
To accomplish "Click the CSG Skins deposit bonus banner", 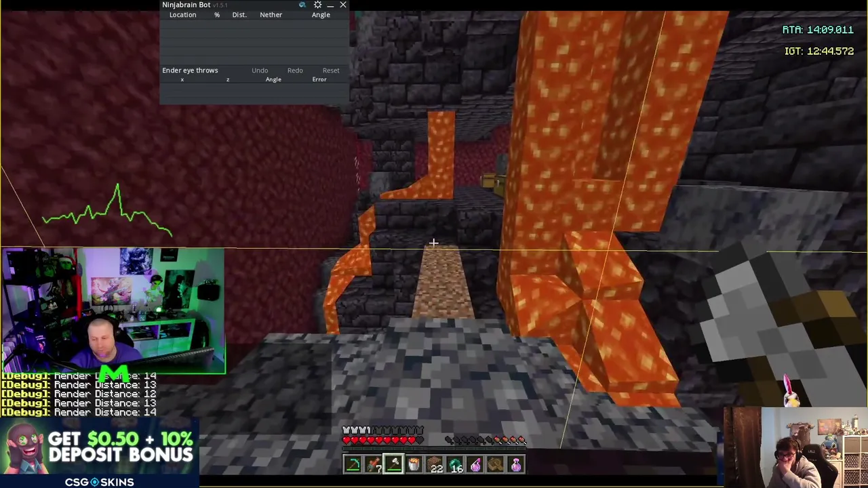I will pos(100,453).
